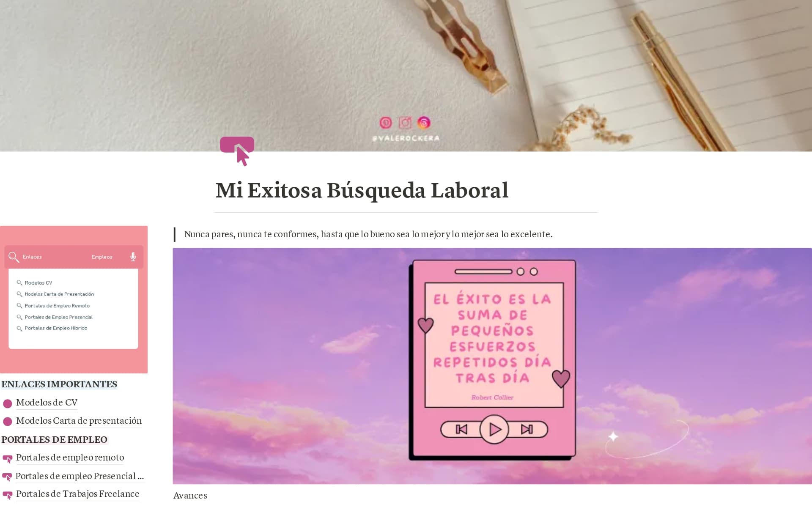Image resolution: width=812 pixels, height=507 pixels.
Task: Open Portales de empleo remoto page
Action: pyautogui.click(x=70, y=458)
